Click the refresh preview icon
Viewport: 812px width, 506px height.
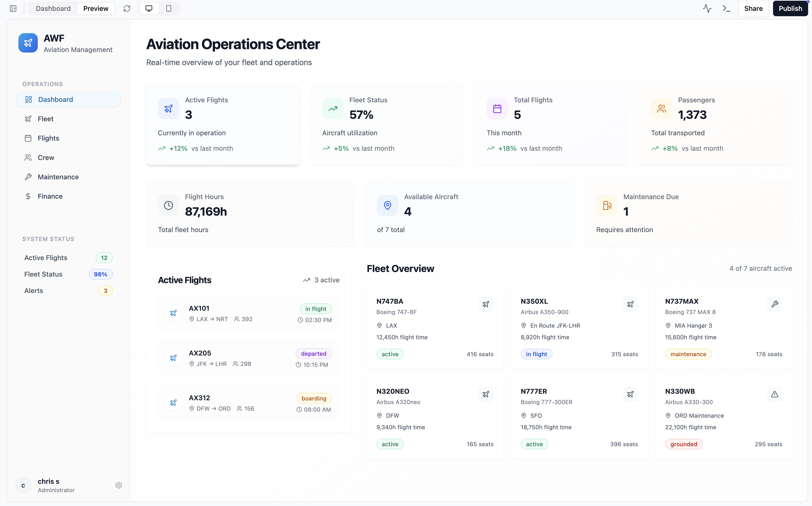127,8
